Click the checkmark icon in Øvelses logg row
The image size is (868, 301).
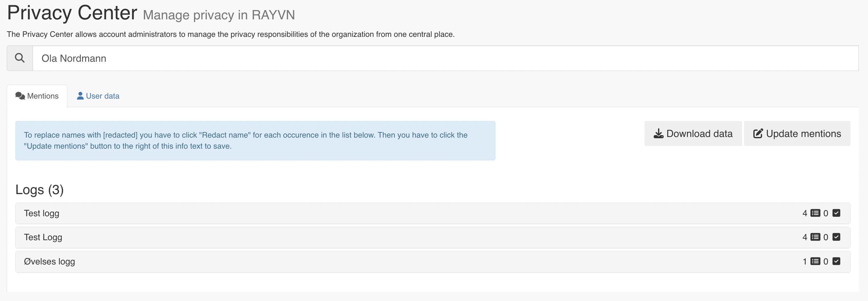(x=836, y=261)
